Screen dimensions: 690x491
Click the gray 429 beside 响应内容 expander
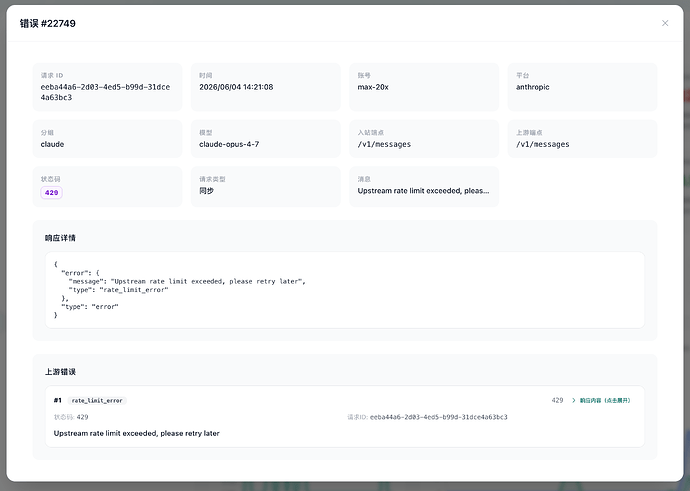pos(557,400)
